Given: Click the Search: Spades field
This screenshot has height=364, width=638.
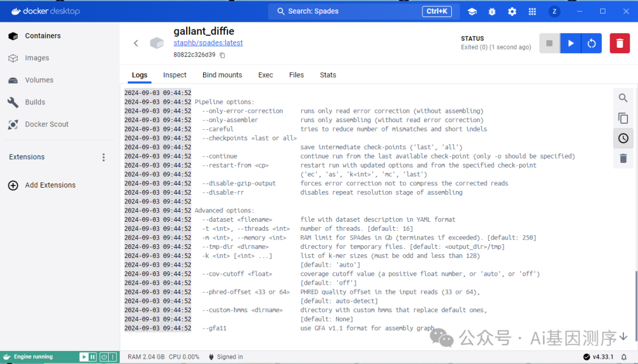Looking at the screenshot, I should [343, 11].
